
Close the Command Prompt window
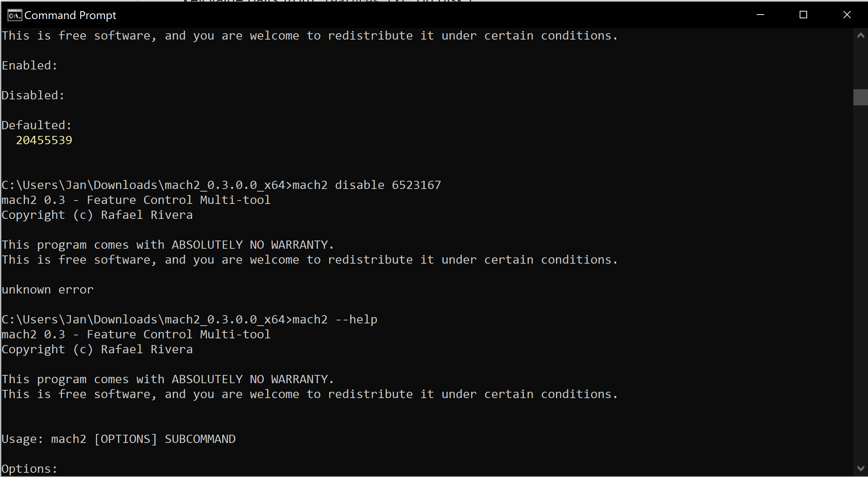847,15
